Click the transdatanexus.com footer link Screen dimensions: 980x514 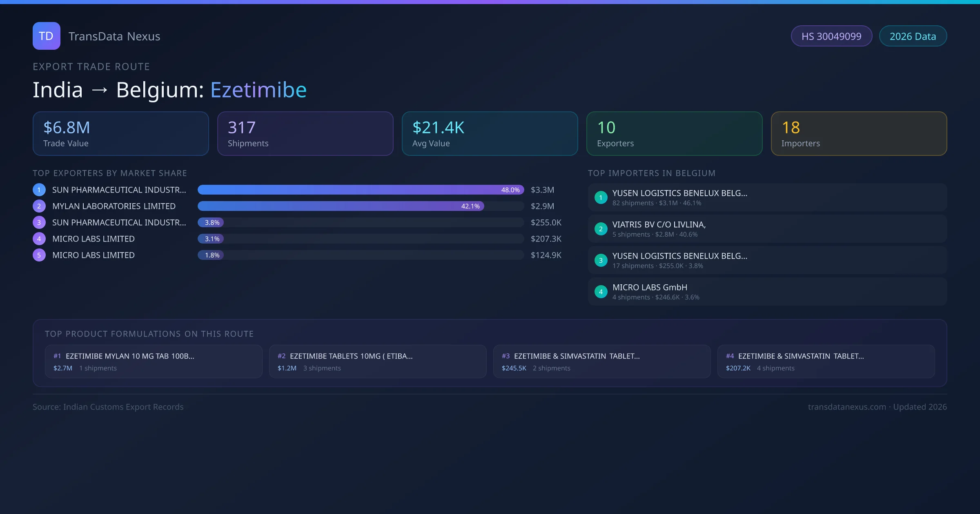click(x=847, y=407)
